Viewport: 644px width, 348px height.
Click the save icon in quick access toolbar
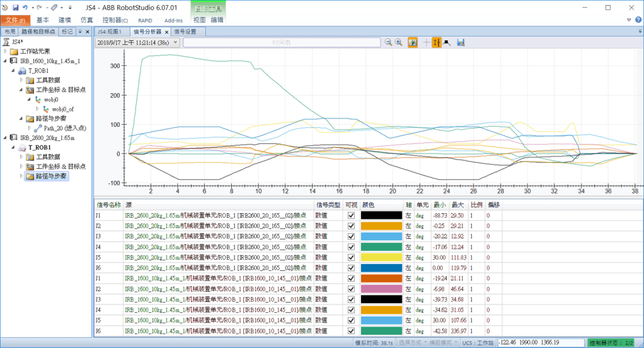[x=15, y=8]
